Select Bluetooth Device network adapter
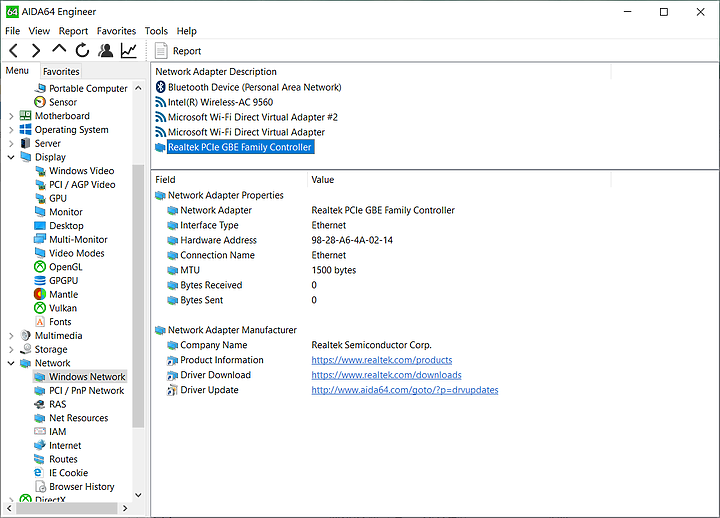The height and width of the screenshot is (518, 720). (254, 87)
